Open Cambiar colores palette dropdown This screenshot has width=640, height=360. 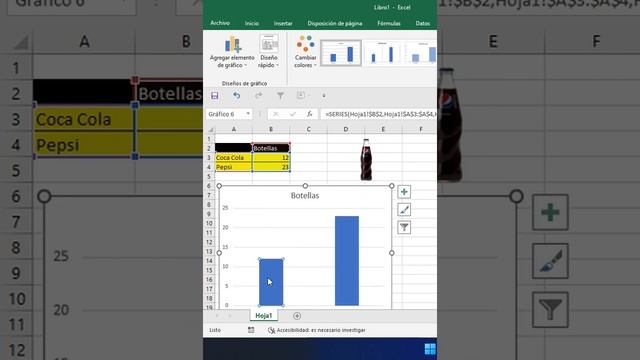(x=305, y=52)
